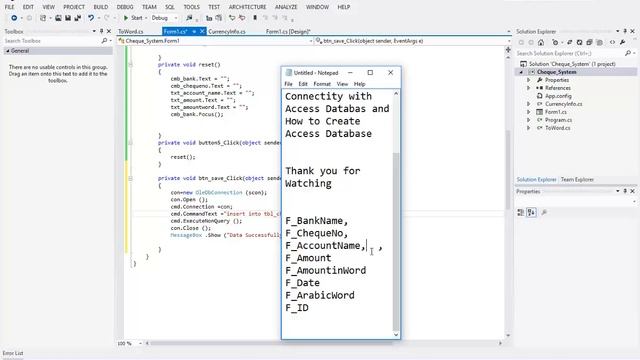The image size is (640, 360).
Task: Click the search magnifier in Toolbox
Action: [x=104, y=41]
